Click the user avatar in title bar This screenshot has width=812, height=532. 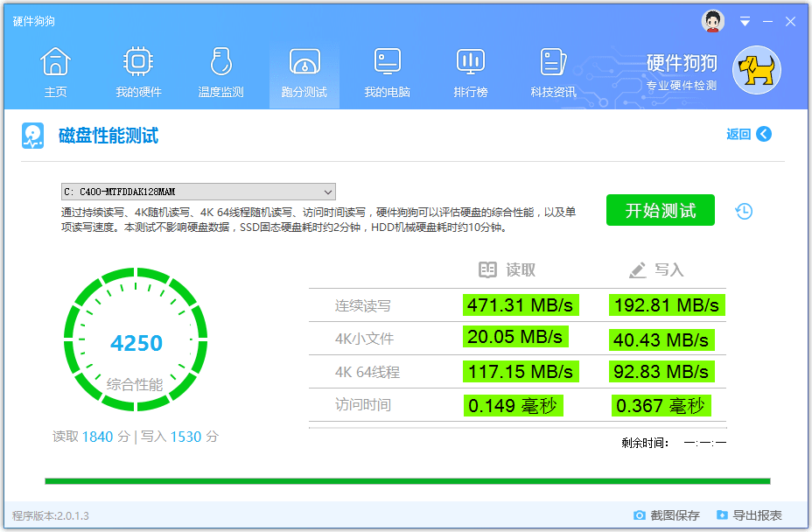713,21
